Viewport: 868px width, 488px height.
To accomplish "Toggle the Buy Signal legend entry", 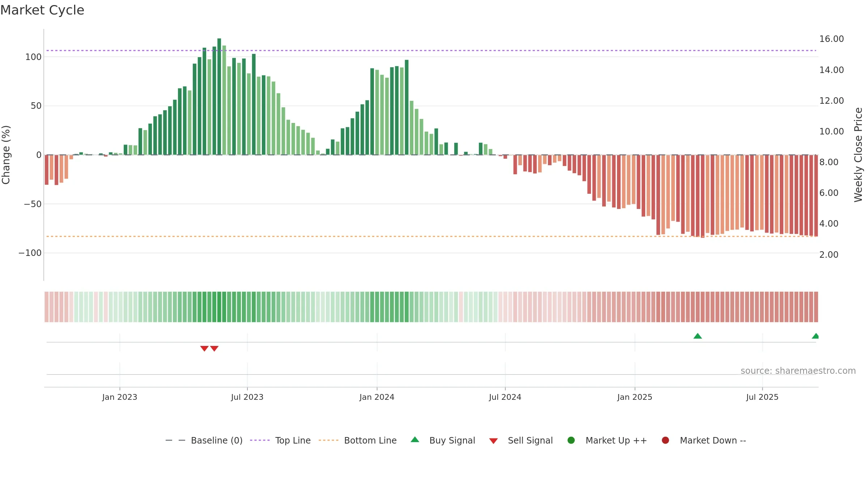I will tap(443, 440).
